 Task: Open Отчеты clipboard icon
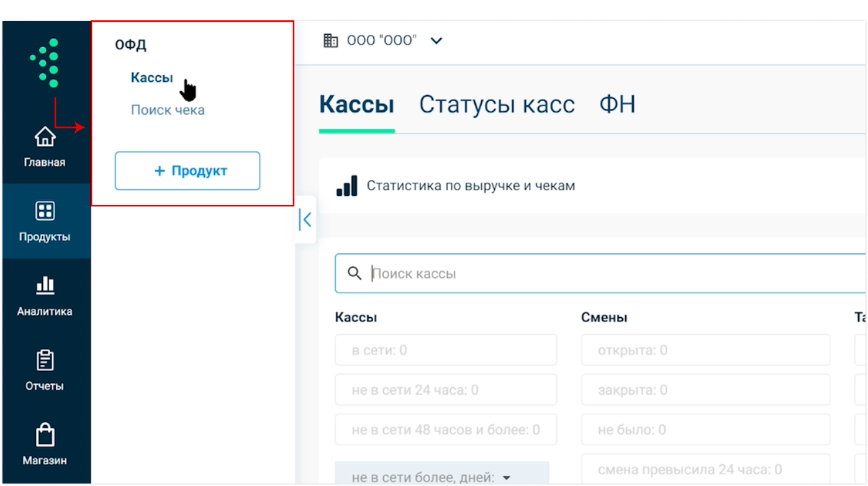click(x=45, y=360)
